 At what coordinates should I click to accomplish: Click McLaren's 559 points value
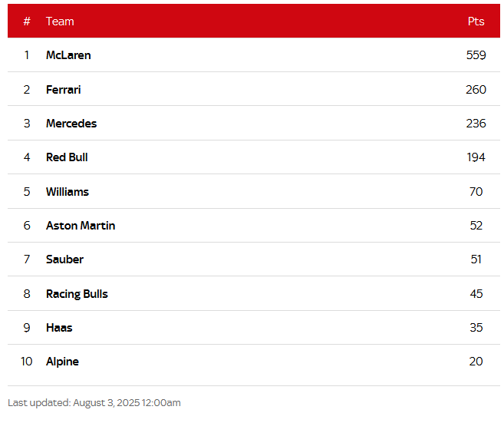(x=476, y=55)
